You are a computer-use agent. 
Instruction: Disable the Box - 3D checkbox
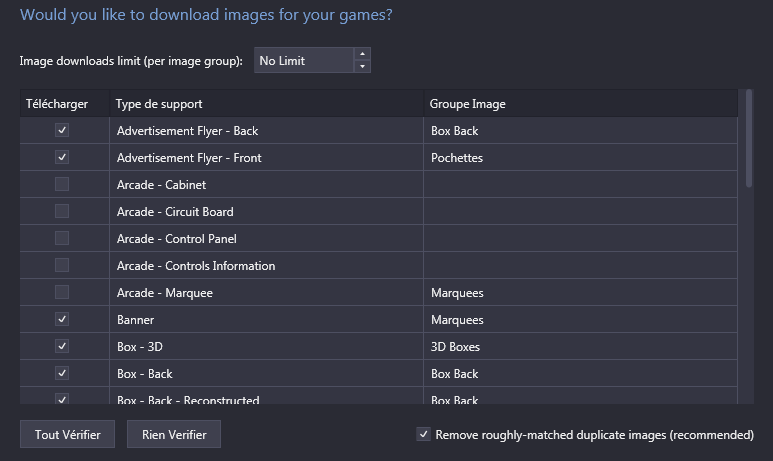(62, 346)
